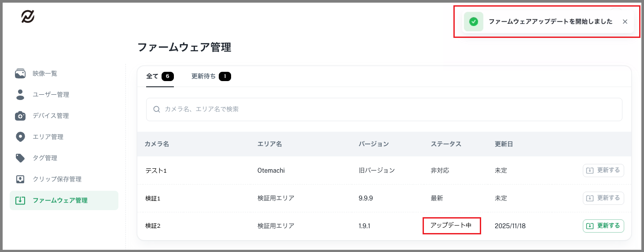Open 映像一覧 from the sidebar
Screen dimensions: 644x252
45,74
